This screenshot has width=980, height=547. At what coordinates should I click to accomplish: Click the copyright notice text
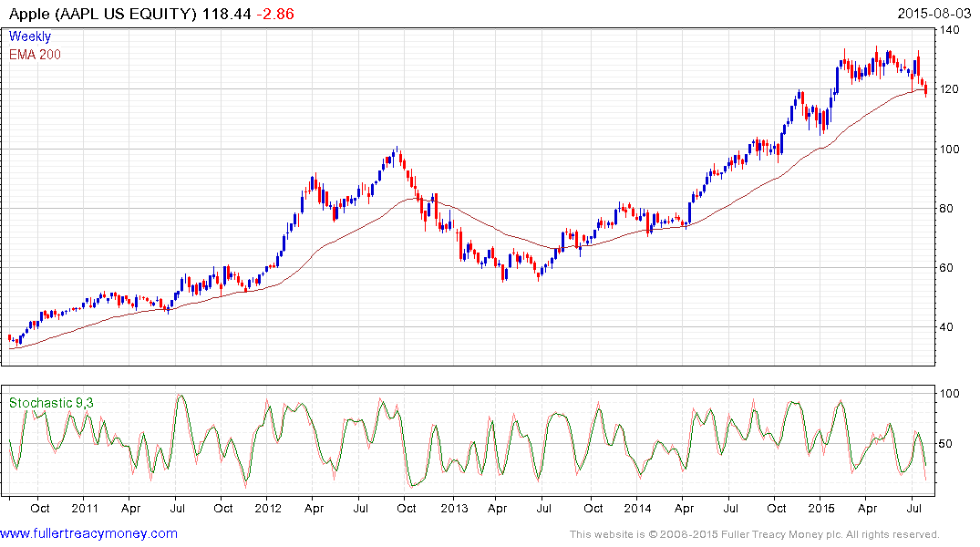click(x=755, y=534)
